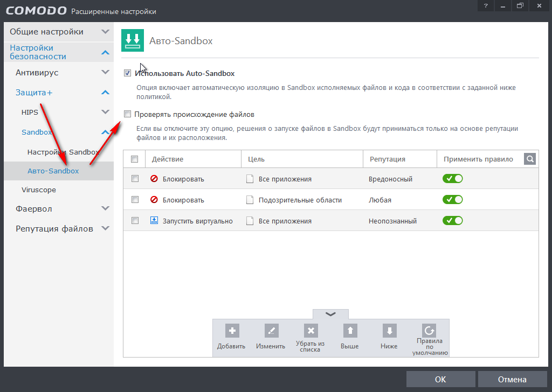Tick the select-all checkbox in table header
Screen dimensions: 552x392
pyautogui.click(x=134, y=159)
